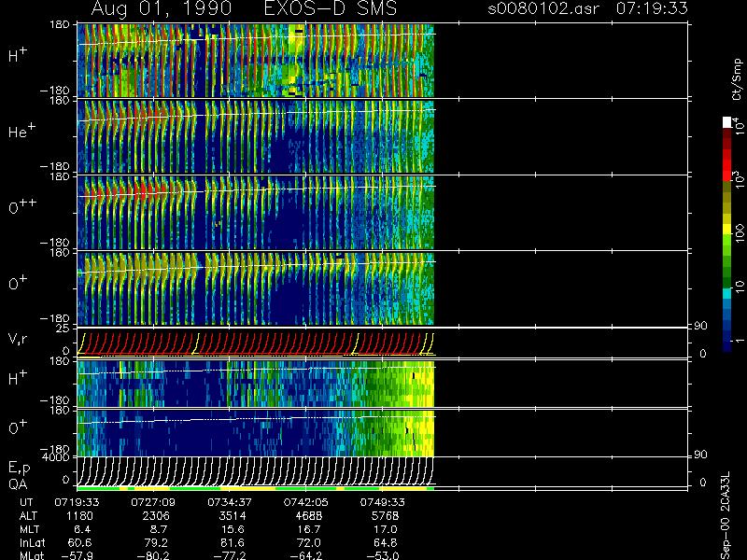Screen dimensions: 747x560
Task: Click inside the O++ spectrogram panel
Action: 255,213
